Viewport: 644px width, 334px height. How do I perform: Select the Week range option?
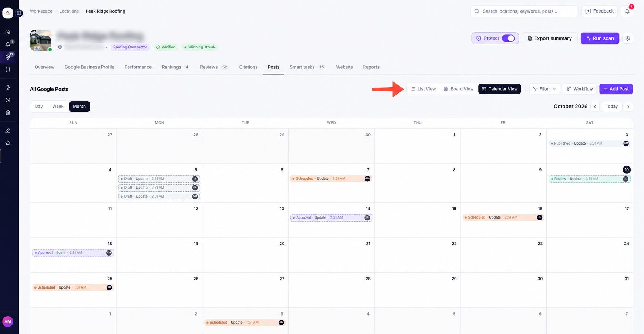[x=58, y=107]
